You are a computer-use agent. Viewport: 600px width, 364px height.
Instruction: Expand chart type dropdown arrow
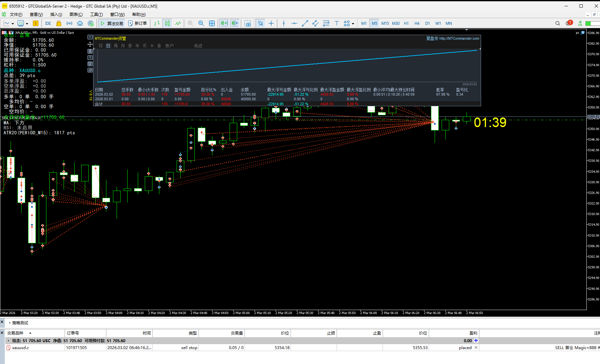click(13, 23)
